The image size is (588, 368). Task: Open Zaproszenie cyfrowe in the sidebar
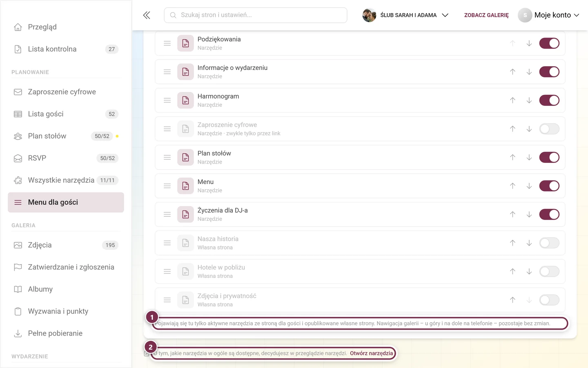click(x=66, y=92)
